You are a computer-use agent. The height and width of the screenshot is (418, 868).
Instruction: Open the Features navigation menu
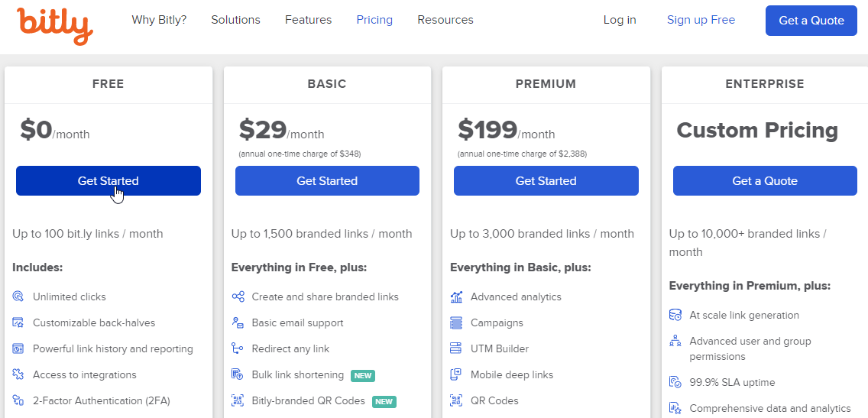point(309,20)
